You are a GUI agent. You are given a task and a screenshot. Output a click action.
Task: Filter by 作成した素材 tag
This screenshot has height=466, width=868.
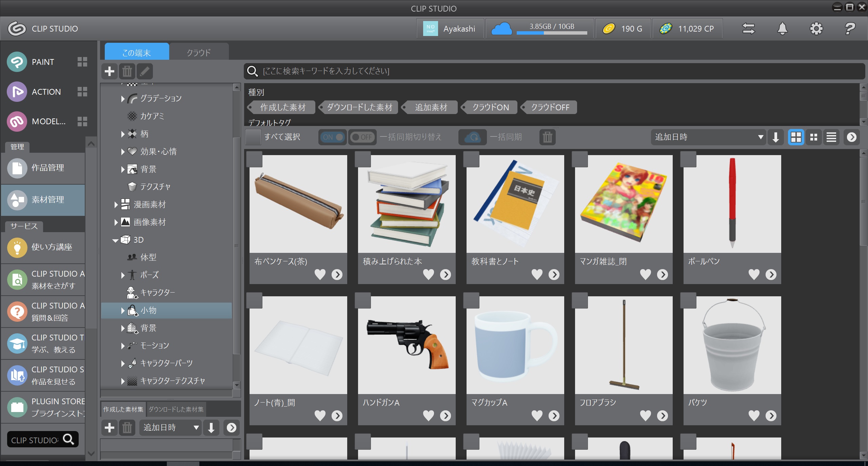pyautogui.click(x=282, y=107)
